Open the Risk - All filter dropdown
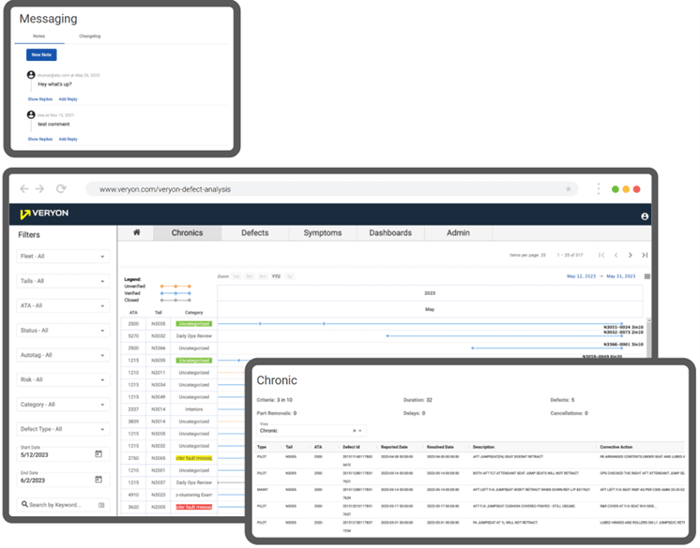The width and height of the screenshot is (700, 548). point(62,380)
